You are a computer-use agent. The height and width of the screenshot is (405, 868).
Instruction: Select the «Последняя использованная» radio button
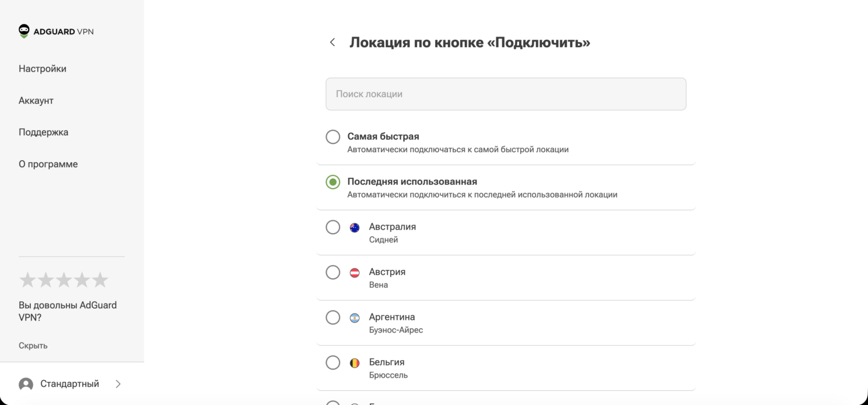(x=332, y=182)
